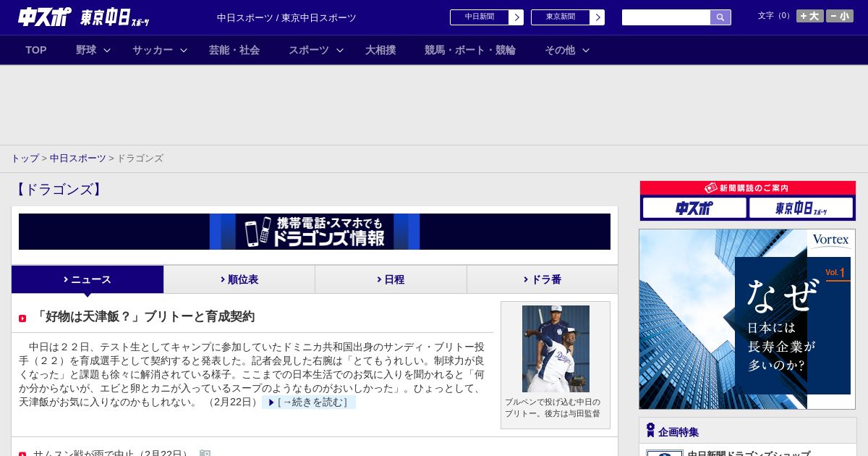Image resolution: width=868 pixels, height=456 pixels.
Task: Click the 中日スポーツ breadcrumb link
Action: tap(78, 158)
